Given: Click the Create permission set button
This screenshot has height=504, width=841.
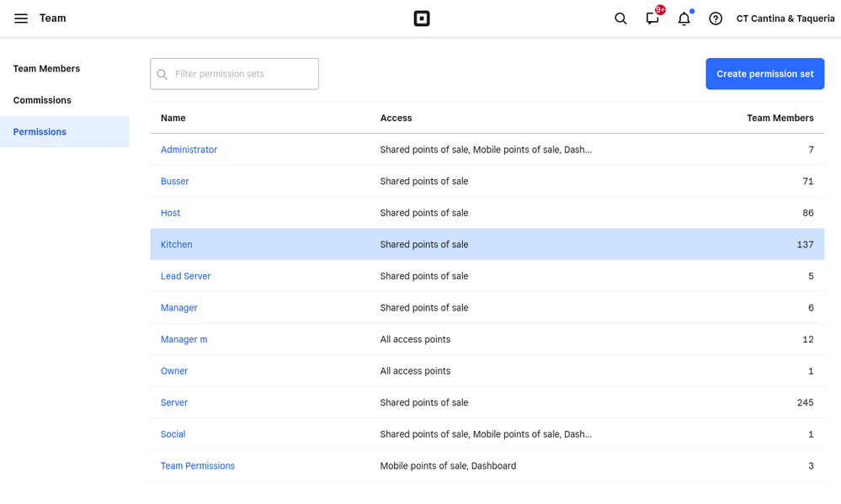Looking at the screenshot, I should pyautogui.click(x=764, y=73).
